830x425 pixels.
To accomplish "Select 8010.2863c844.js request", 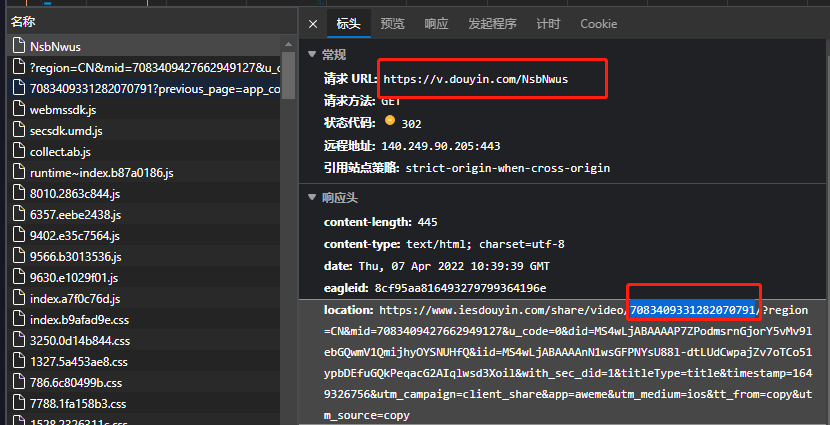I will [144, 194].
